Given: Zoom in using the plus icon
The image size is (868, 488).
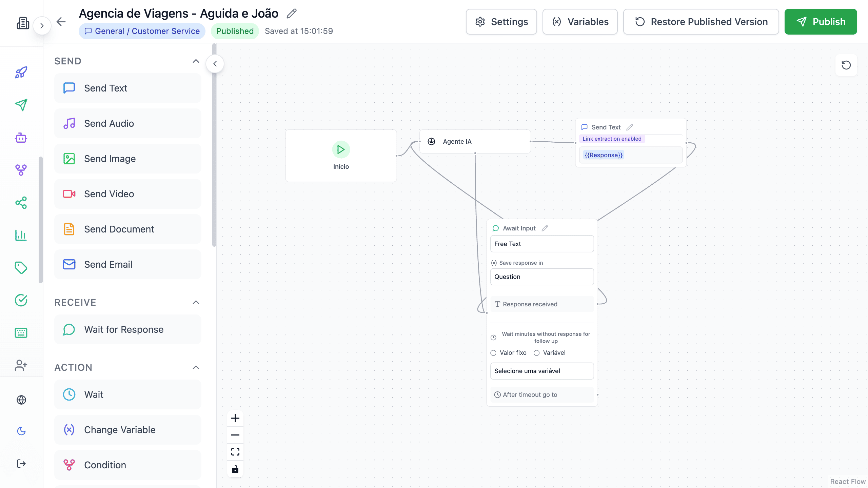Looking at the screenshot, I should coord(235,418).
